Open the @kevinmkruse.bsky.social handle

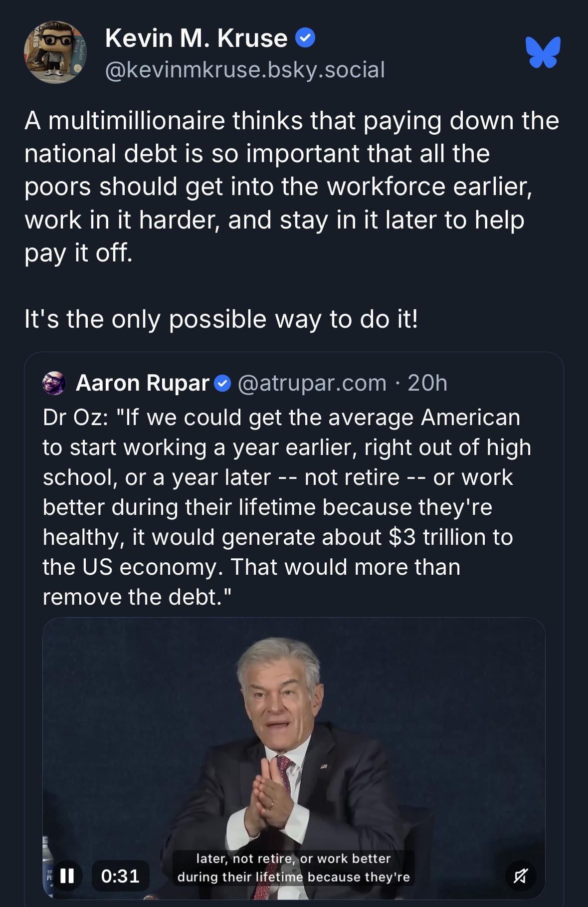point(245,70)
